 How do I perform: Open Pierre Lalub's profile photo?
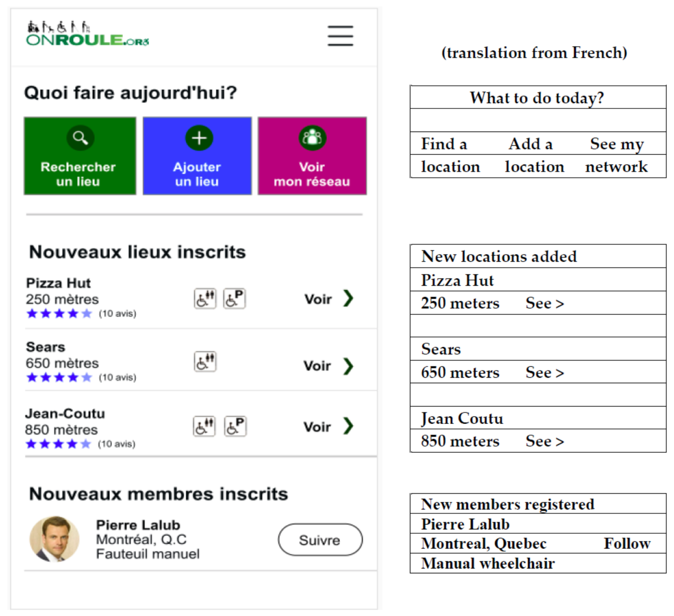[54, 539]
